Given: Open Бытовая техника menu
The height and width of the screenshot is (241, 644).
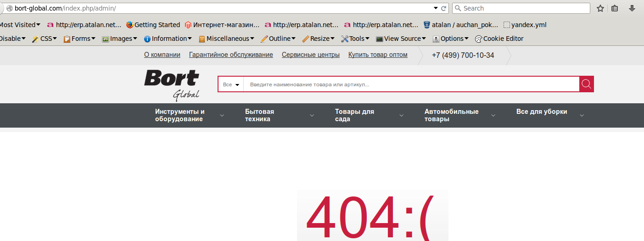Looking at the screenshot, I should (x=259, y=115).
